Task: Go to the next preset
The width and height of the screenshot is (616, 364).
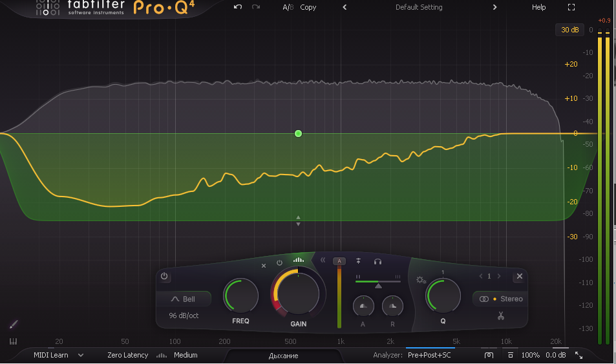Action: click(x=494, y=7)
